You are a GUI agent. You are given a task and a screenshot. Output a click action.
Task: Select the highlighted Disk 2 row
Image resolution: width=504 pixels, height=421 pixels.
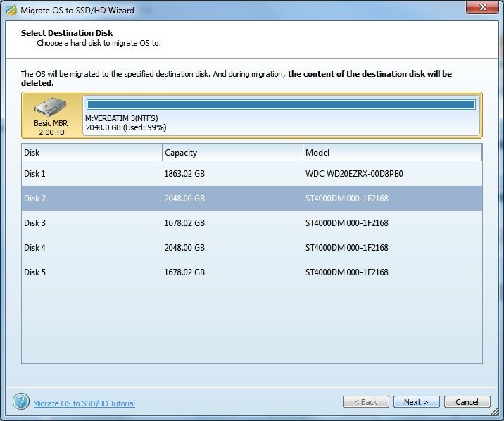pyautogui.click(x=252, y=199)
